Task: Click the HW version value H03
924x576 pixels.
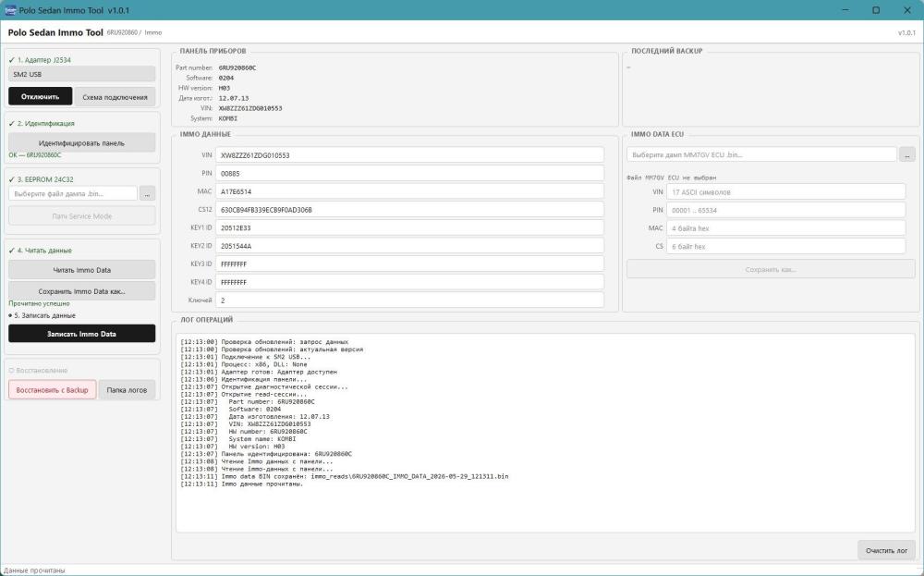Action: (225, 88)
